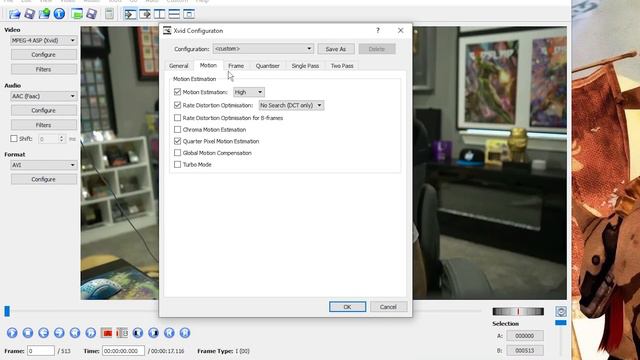Click the green window project icon in the toolbar
Viewport: 640px width, 360px height.
click(77, 14)
